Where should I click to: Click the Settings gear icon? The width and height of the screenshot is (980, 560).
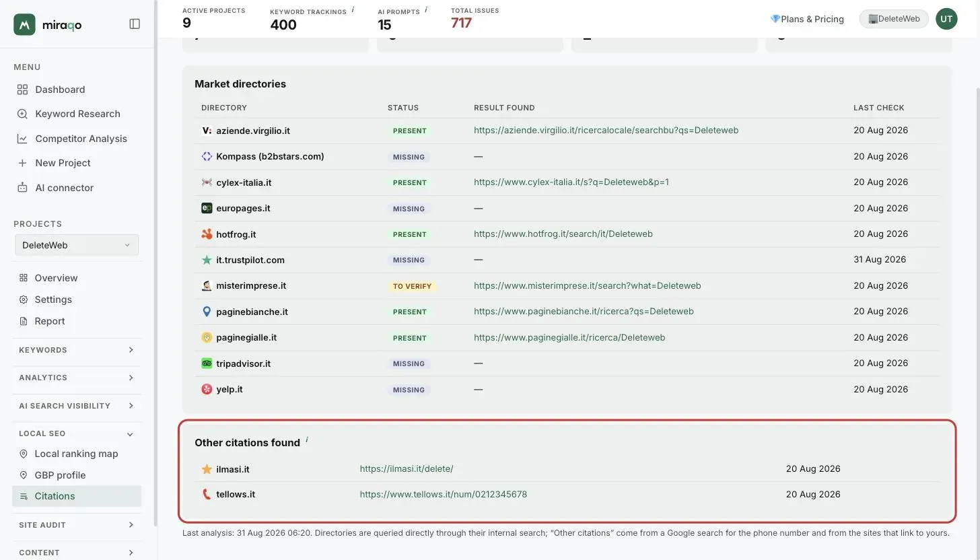click(x=24, y=300)
